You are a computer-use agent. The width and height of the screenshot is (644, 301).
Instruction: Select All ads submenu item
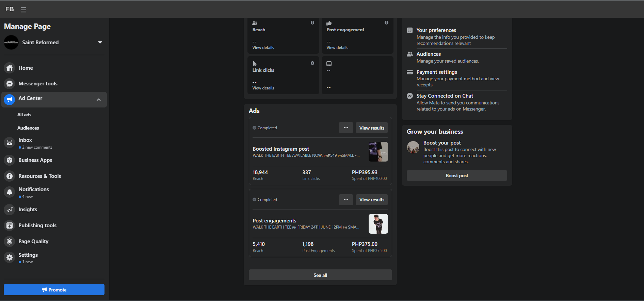25,115
